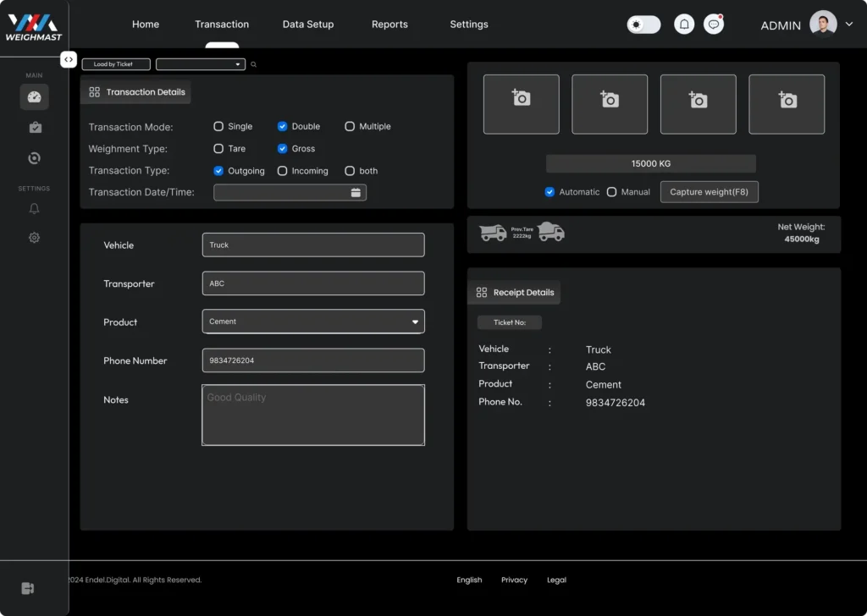
Task: Select Manual weight capture
Action: 611,192
